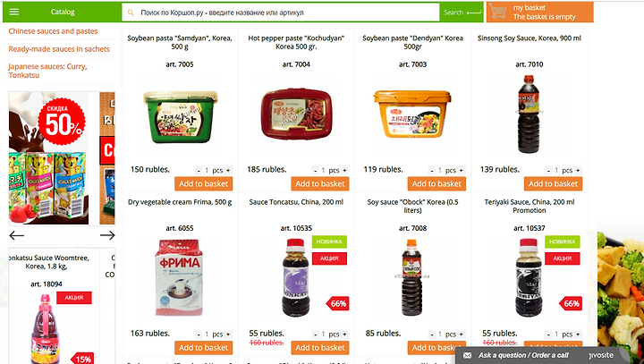Show the previous carousel slide with the left arrow
Image resolution: width=644 pixels, height=364 pixels.
tap(16, 235)
